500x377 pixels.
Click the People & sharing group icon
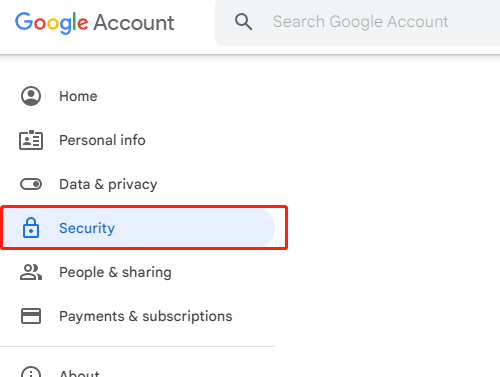pos(31,272)
